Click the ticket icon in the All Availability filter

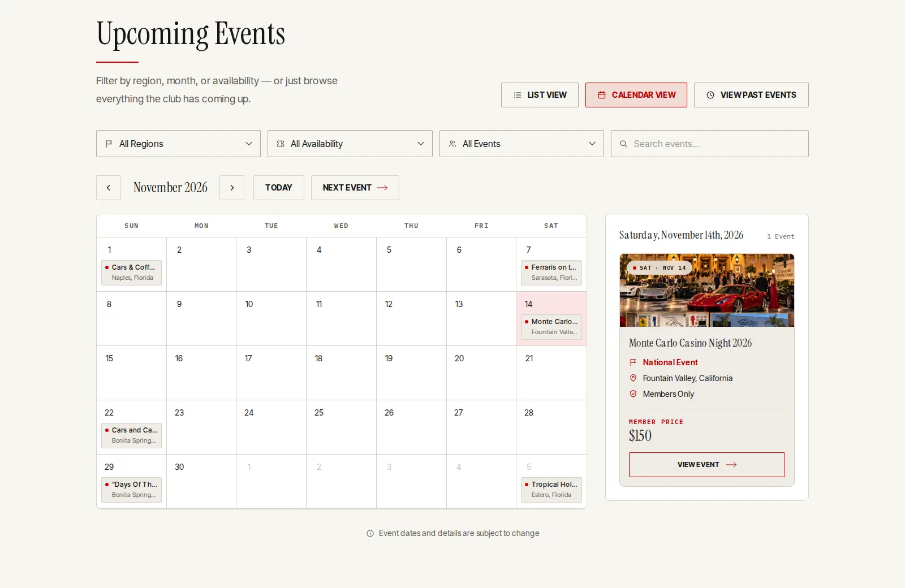coord(281,144)
